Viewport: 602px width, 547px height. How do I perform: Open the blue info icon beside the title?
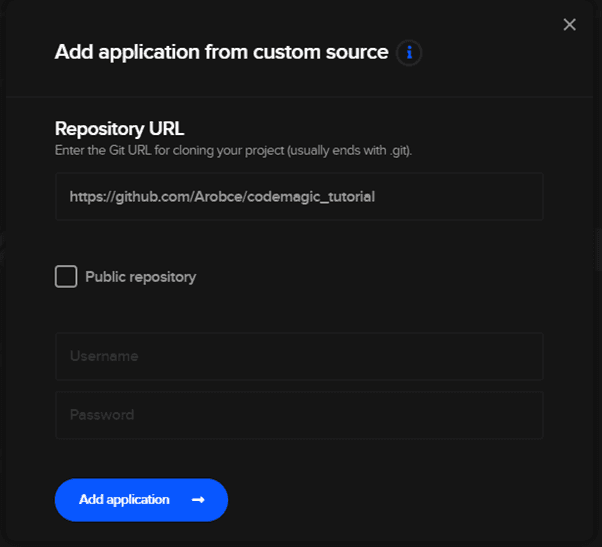click(409, 53)
